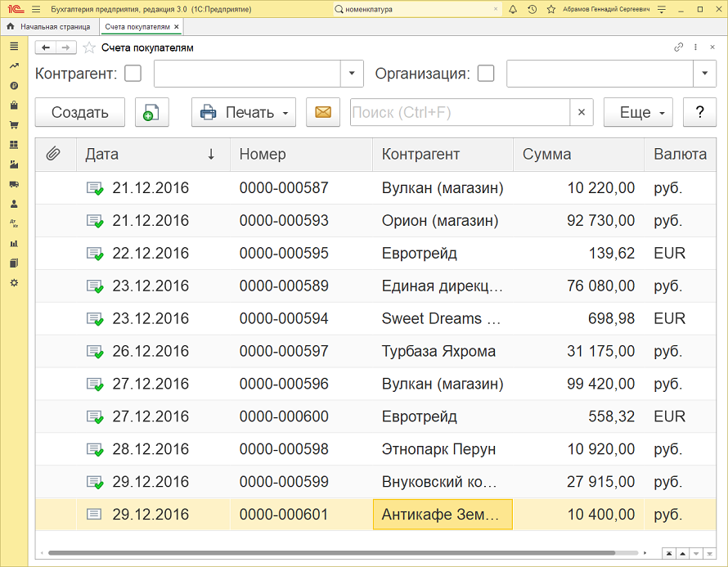Open history clock icon in title bar
This screenshot has width=728, height=567.
tap(533, 9)
